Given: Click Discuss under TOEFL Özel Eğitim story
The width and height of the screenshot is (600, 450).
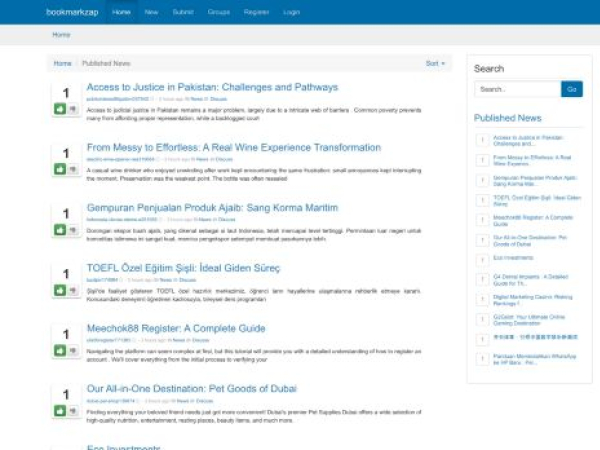Looking at the screenshot, I should tap(188, 280).
